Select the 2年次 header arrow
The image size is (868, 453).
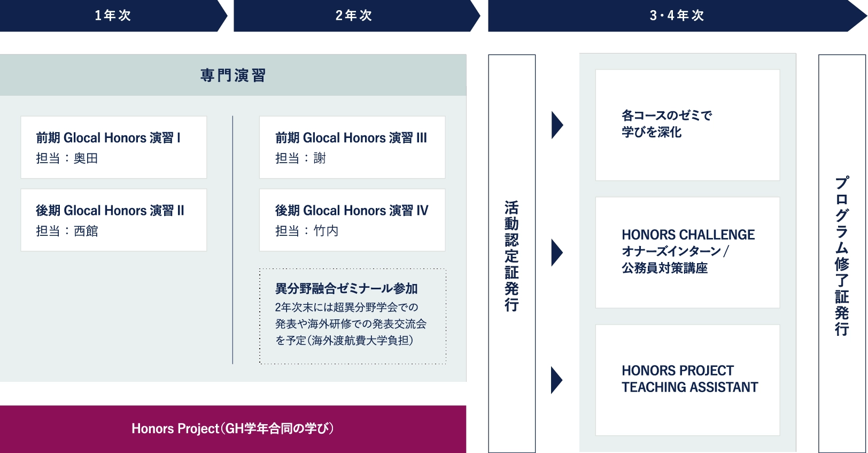(354, 16)
